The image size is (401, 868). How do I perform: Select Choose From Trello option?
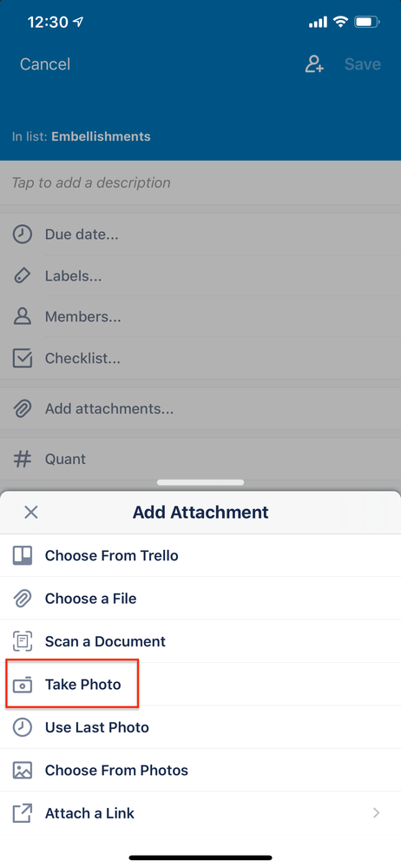coord(200,555)
